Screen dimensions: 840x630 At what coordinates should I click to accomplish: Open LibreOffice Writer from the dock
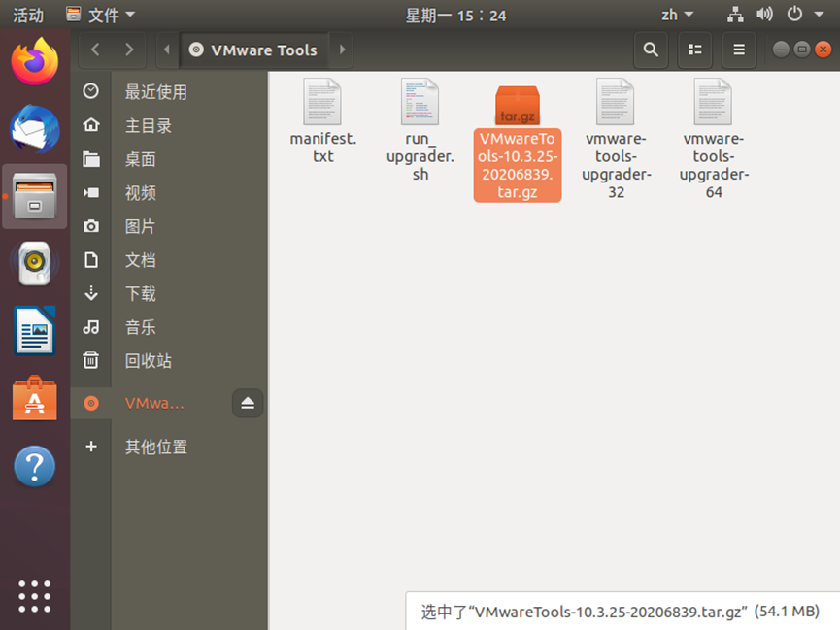[x=35, y=331]
